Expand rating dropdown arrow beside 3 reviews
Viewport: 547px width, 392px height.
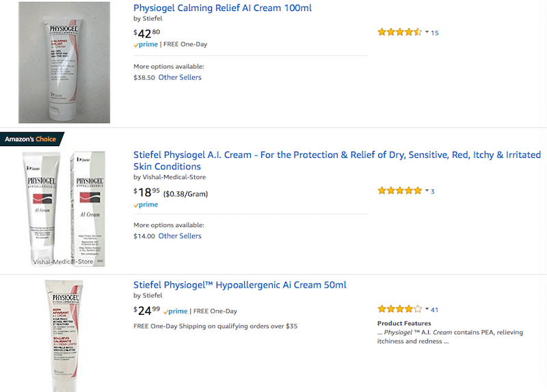pos(427,191)
